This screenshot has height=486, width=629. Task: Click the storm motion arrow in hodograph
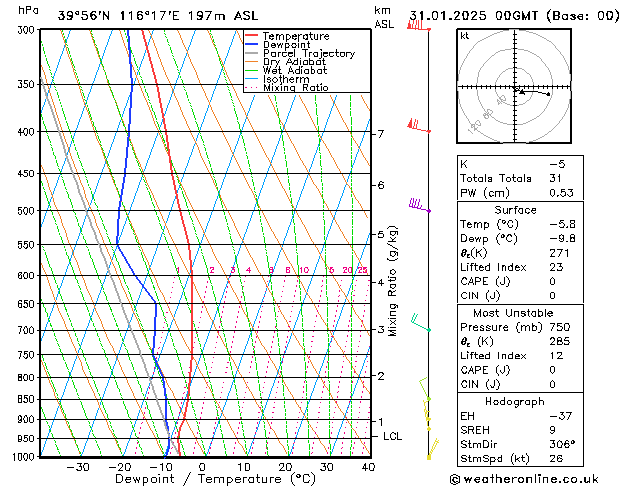(521, 92)
